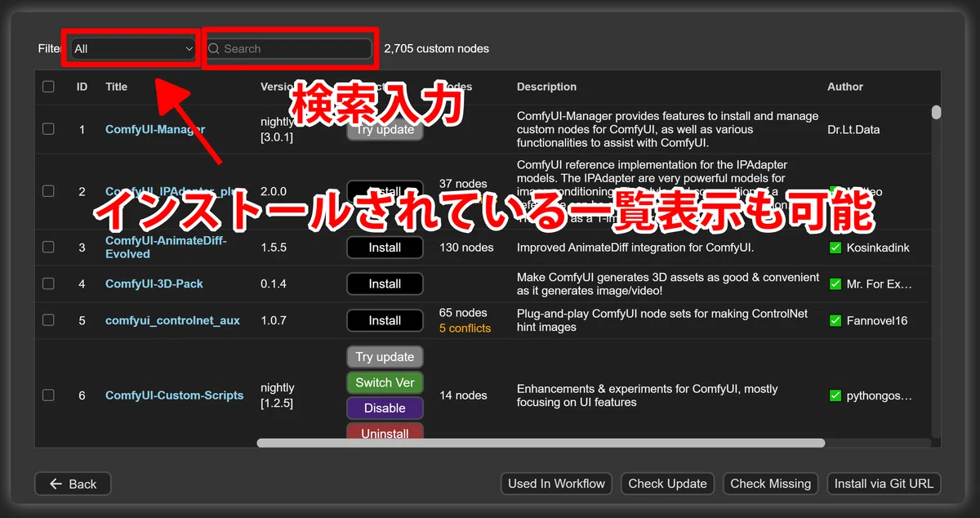Toggle the select-all checkbox in header

point(48,87)
